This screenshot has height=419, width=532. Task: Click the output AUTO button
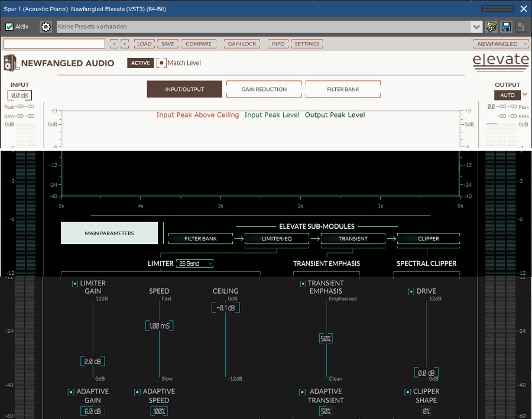tap(507, 95)
